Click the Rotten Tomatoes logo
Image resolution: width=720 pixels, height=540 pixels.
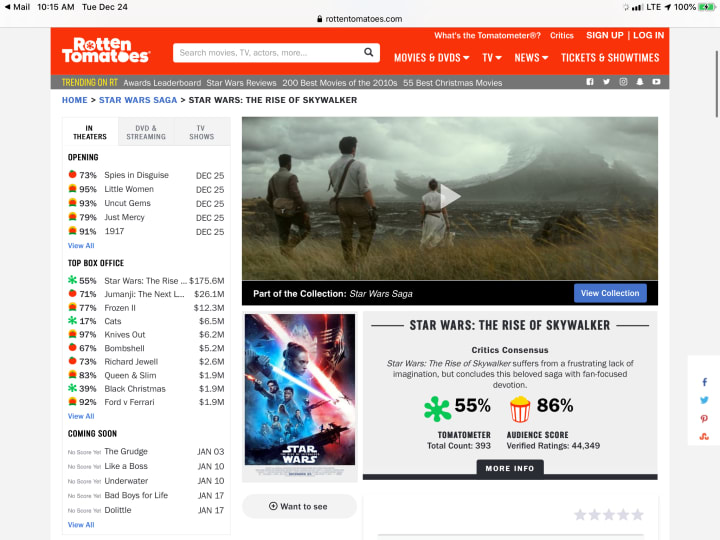[x=106, y=50]
